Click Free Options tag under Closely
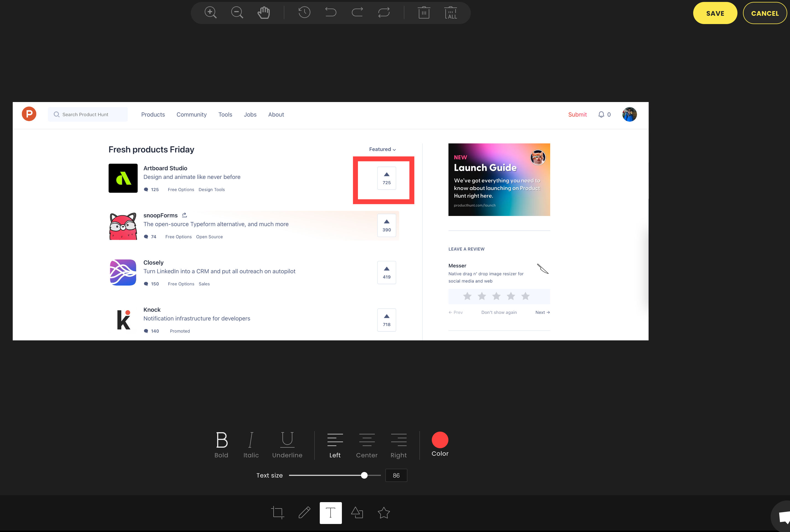 point(181,284)
